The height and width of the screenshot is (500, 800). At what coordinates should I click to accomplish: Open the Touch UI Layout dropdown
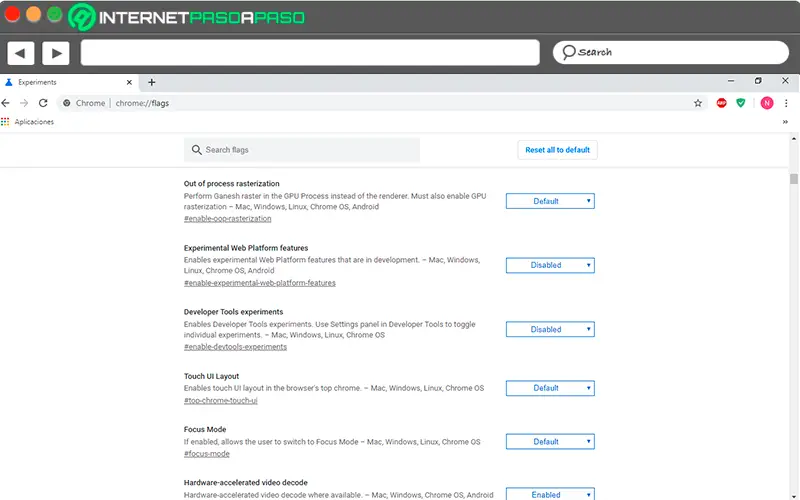pyautogui.click(x=550, y=388)
